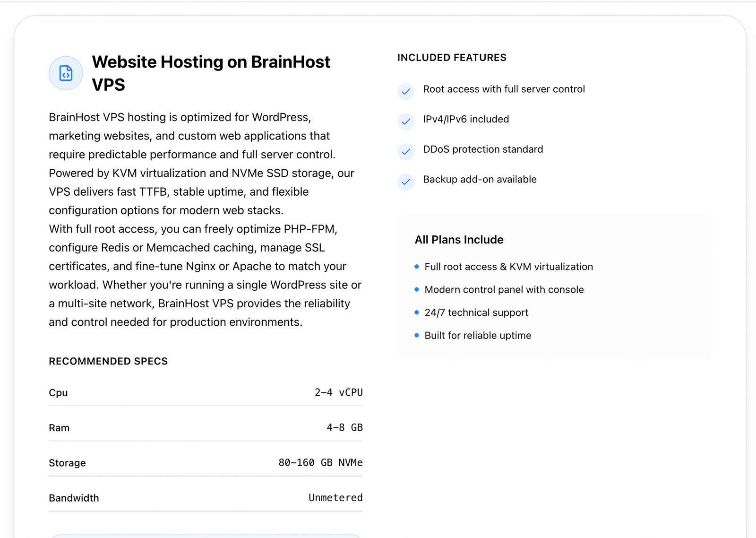Screen dimensions: 756x538
Task: Click the Website Hosting on BrainHost VPS heading
Action: [211, 73]
